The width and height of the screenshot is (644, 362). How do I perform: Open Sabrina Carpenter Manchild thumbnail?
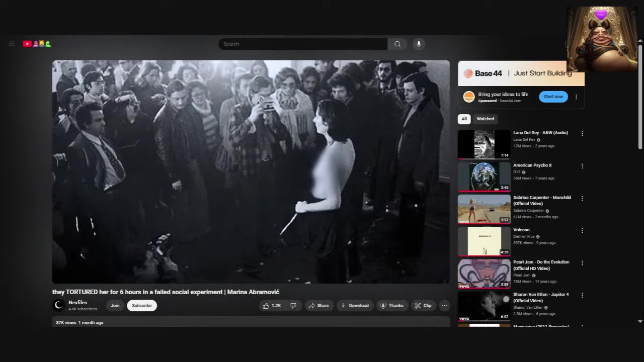484,209
